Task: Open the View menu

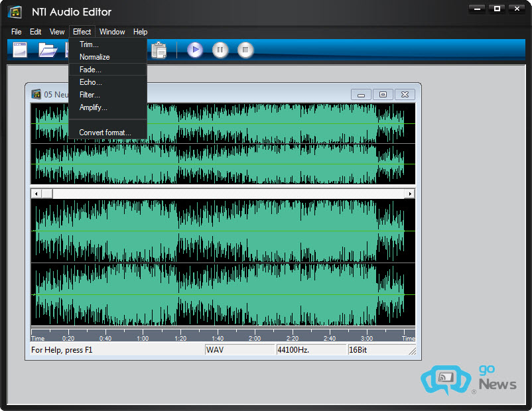Action: [x=57, y=32]
